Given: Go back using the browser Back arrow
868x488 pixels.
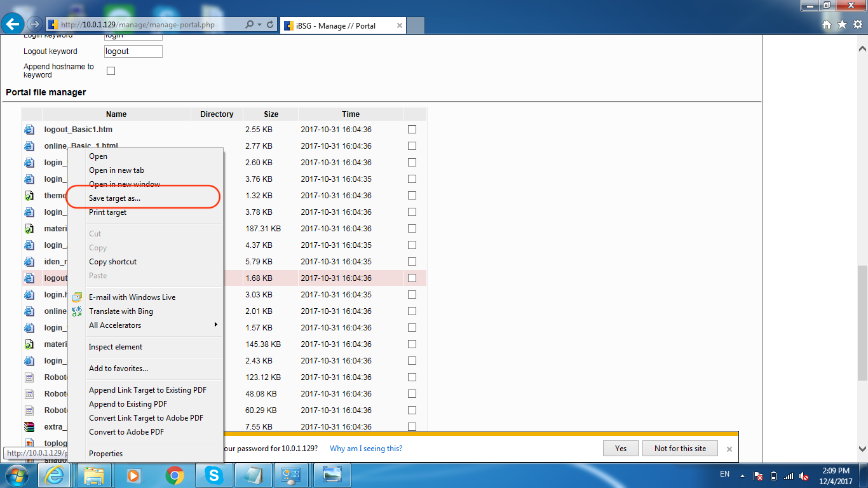Looking at the screenshot, I should point(13,25).
